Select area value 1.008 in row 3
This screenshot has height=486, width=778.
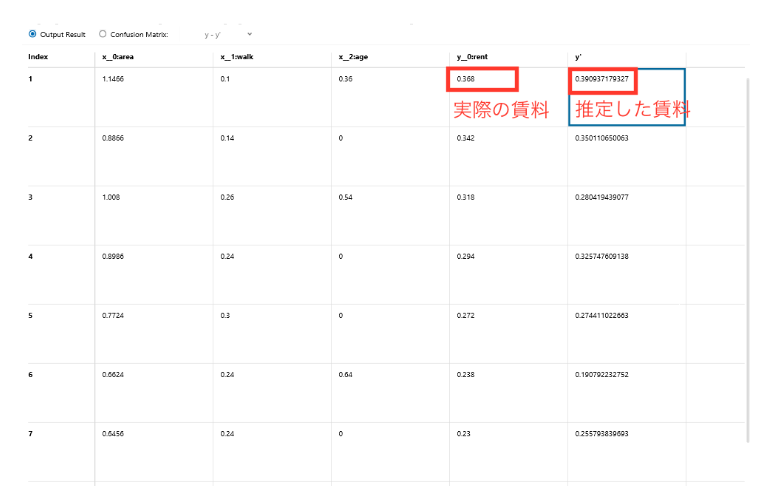[111, 197]
